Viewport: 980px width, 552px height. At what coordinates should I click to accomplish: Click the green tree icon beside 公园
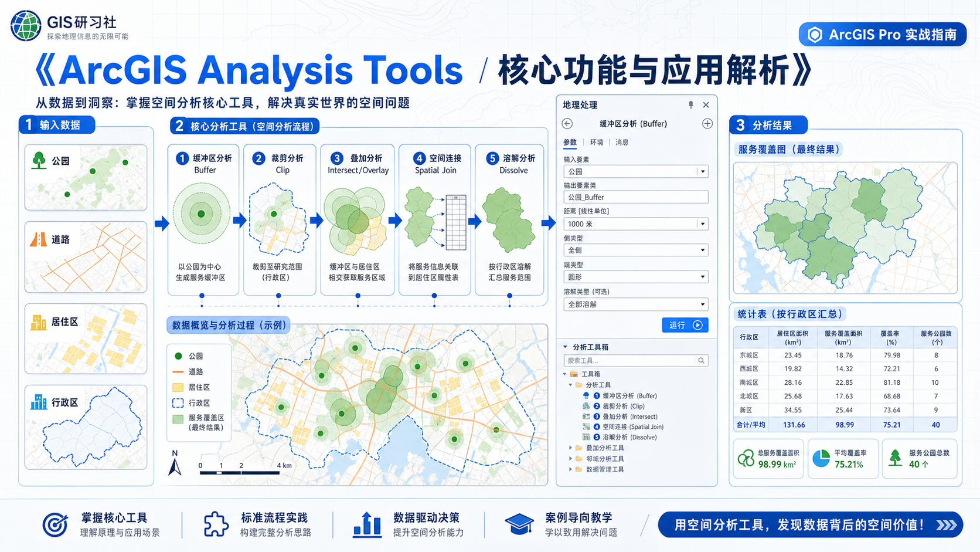coord(39,160)
